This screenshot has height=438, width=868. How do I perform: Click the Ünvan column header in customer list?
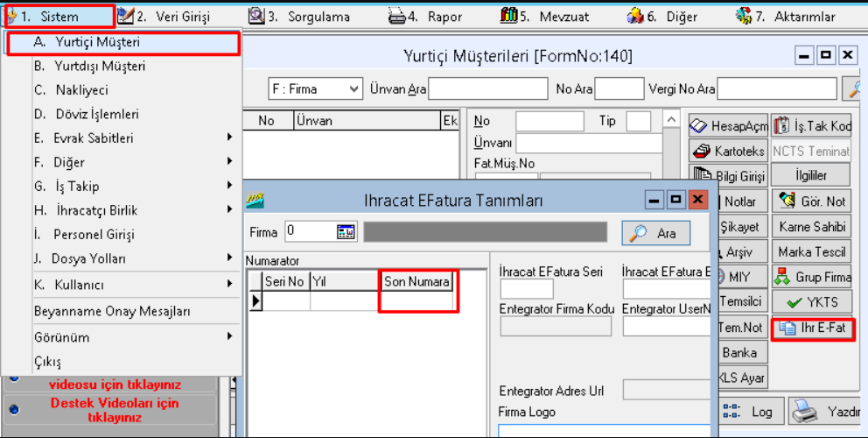pos(367,121)
